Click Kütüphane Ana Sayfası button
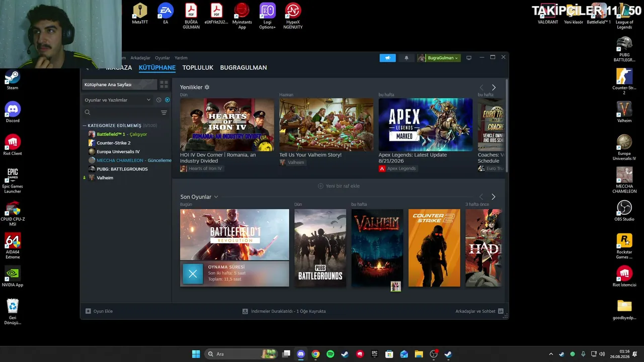The height and width of the screenshot is (362, 644). click(119, 84)
